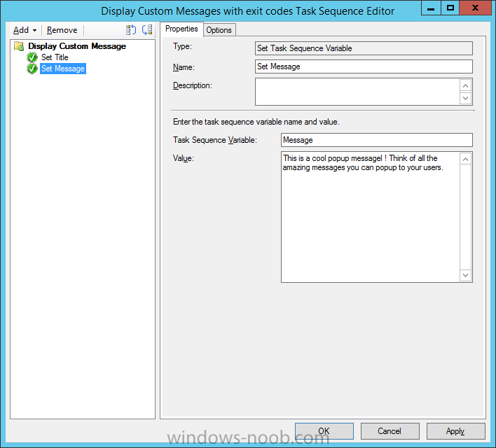Click the Value box scroll up arrow
The height and width of the screenshot is (448, 496).
(465, 159)
